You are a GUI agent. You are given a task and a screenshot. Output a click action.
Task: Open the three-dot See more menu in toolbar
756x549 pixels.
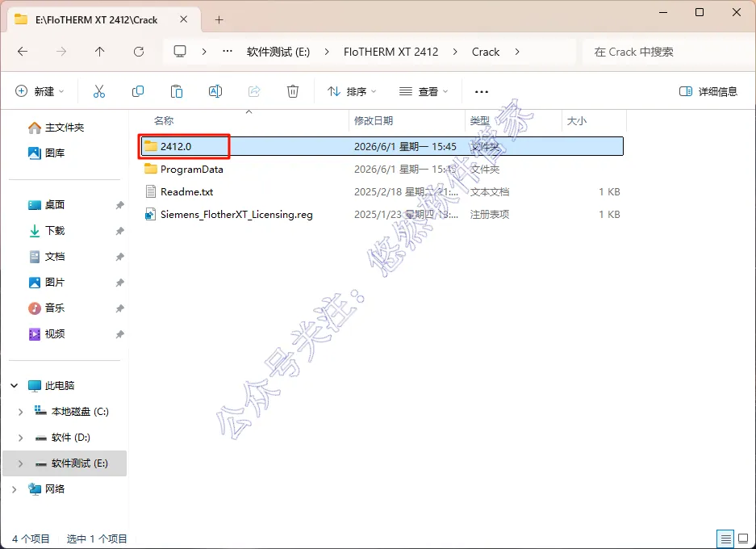click(481, 92)
